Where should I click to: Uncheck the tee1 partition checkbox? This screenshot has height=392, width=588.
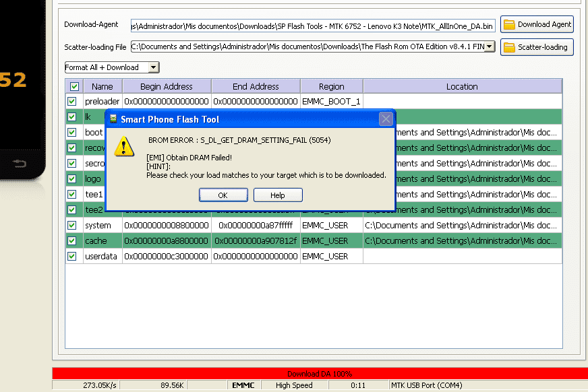pyautogui.click(x=72, y=194)
